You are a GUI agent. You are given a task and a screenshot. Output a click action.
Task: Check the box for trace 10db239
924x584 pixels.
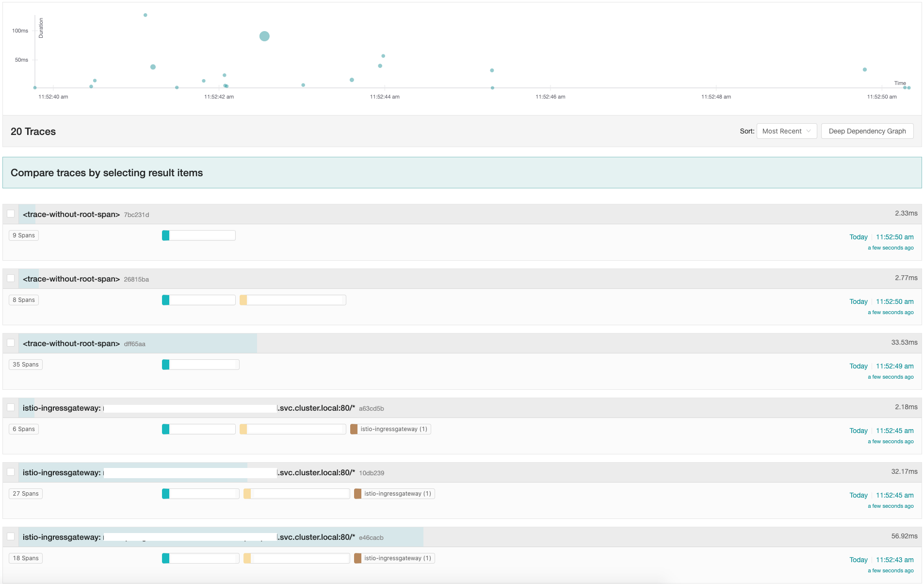[x=11, y=472]
